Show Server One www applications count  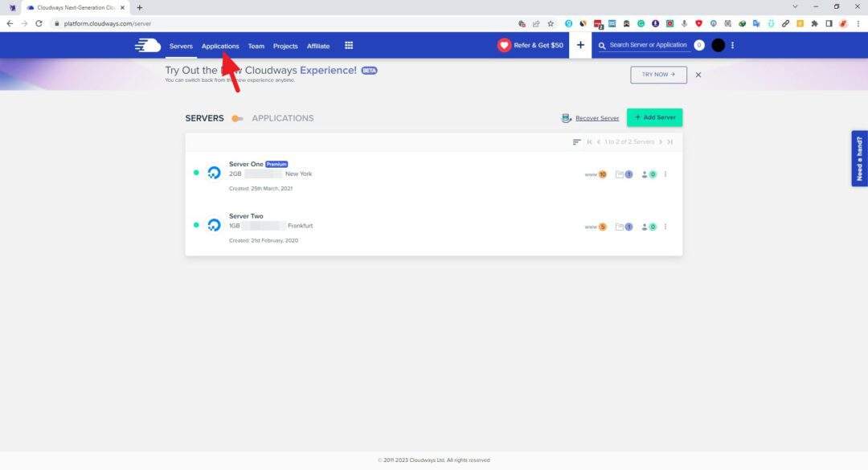point(596,174)
